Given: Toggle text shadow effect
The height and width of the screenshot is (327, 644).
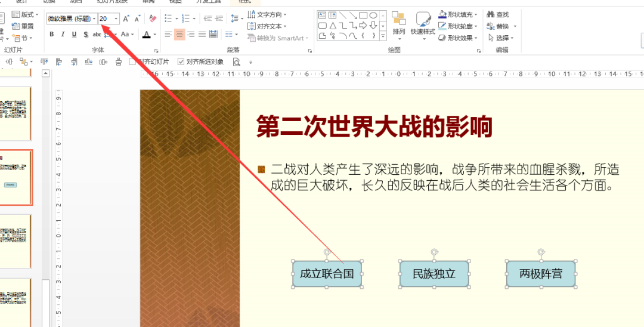Looking at the screenshot, I should (85, 35).
